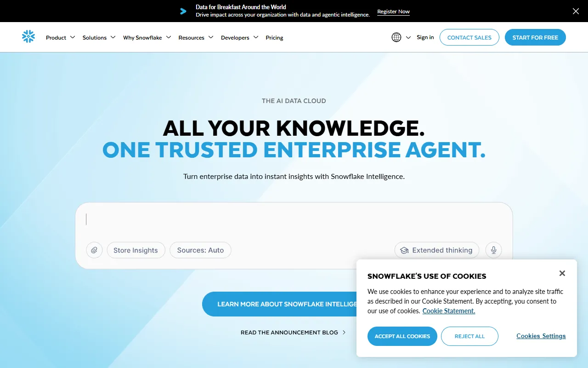Open the Pricing page

(274, 38)
